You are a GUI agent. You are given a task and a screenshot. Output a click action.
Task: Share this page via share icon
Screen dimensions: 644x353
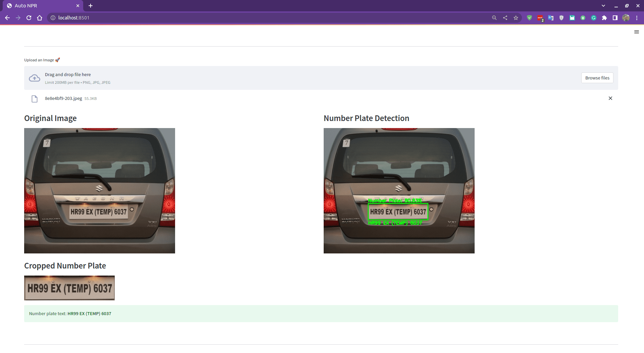[x=505, y=18]
